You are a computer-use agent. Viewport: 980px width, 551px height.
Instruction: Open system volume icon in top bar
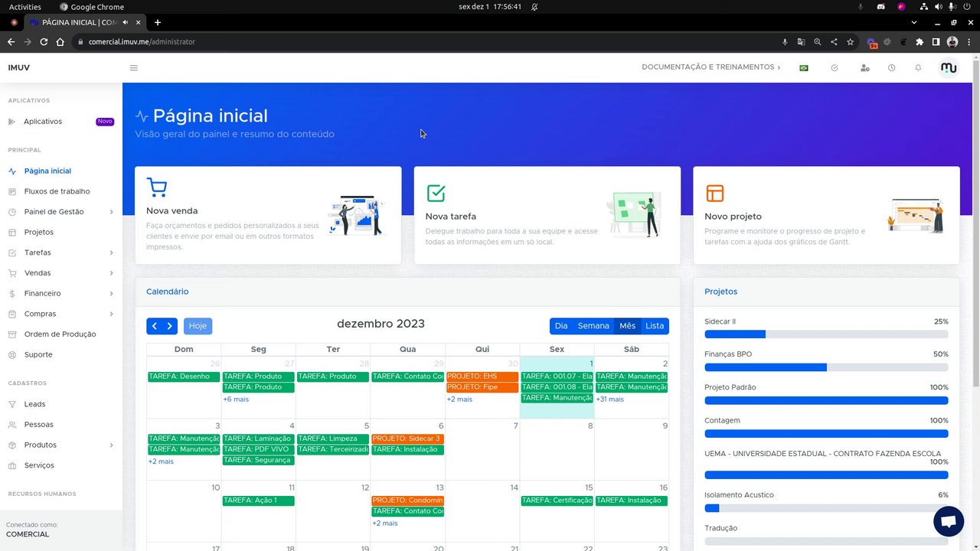click(939, 7)
